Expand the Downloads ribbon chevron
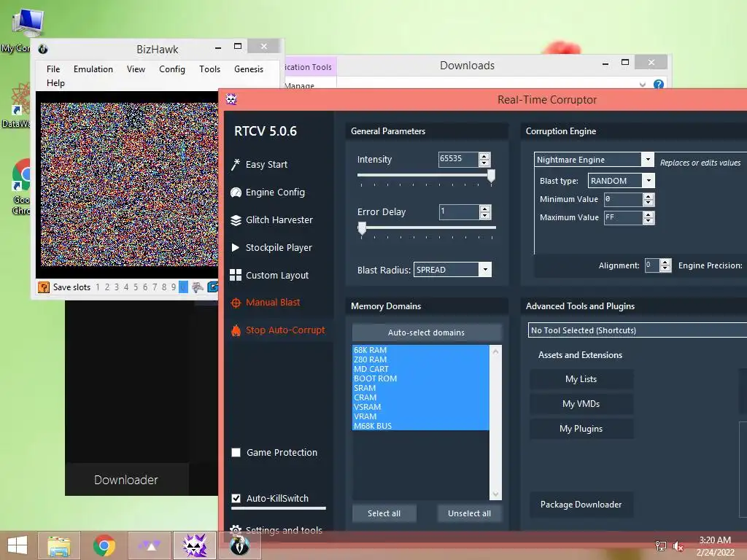 point(642,85)
